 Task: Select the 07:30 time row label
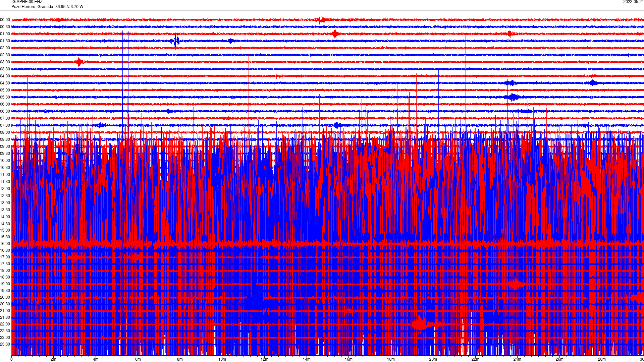(x=5, y=125)
